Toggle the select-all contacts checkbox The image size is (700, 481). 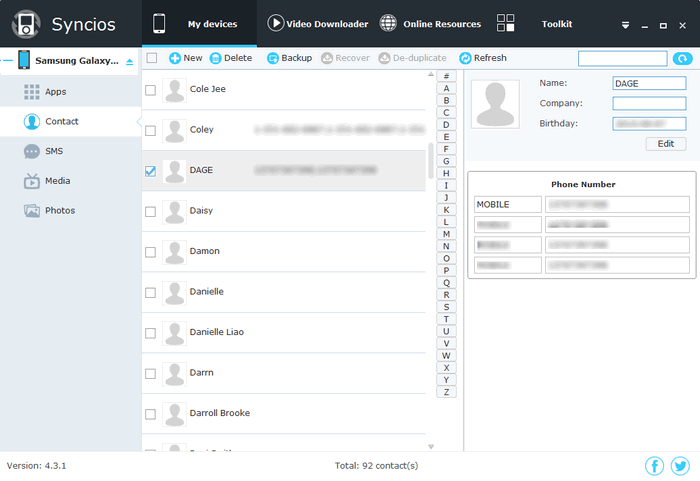(152, 58)
